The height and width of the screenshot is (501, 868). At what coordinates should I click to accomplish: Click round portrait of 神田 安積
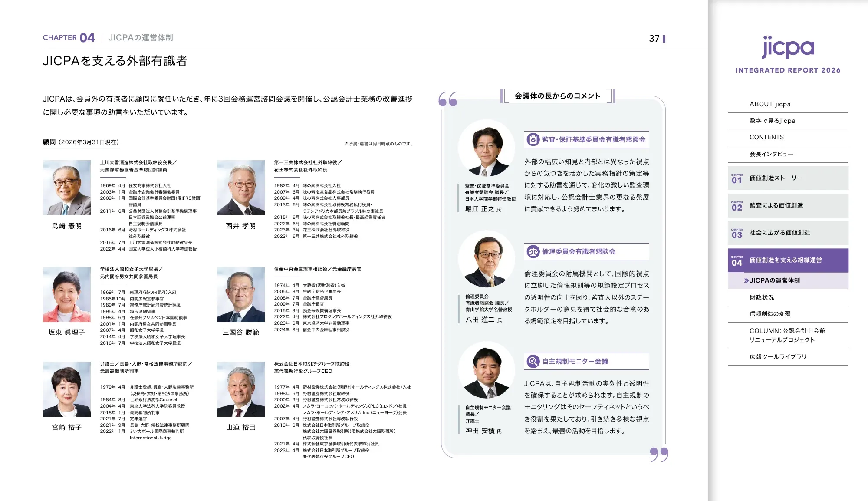click(x=487, y=370)
